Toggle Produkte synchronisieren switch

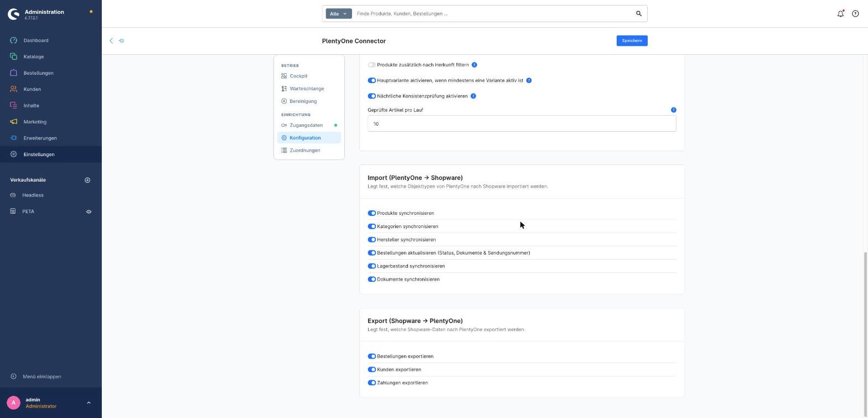(371, 213)
